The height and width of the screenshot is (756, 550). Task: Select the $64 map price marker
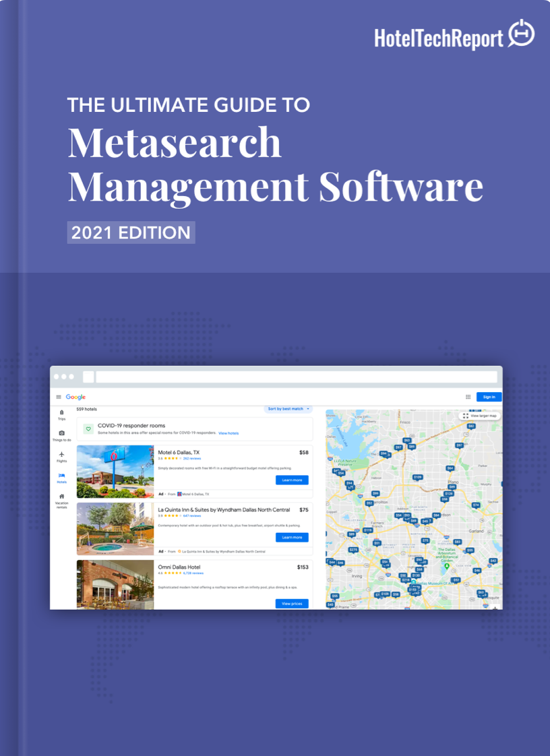450,468
